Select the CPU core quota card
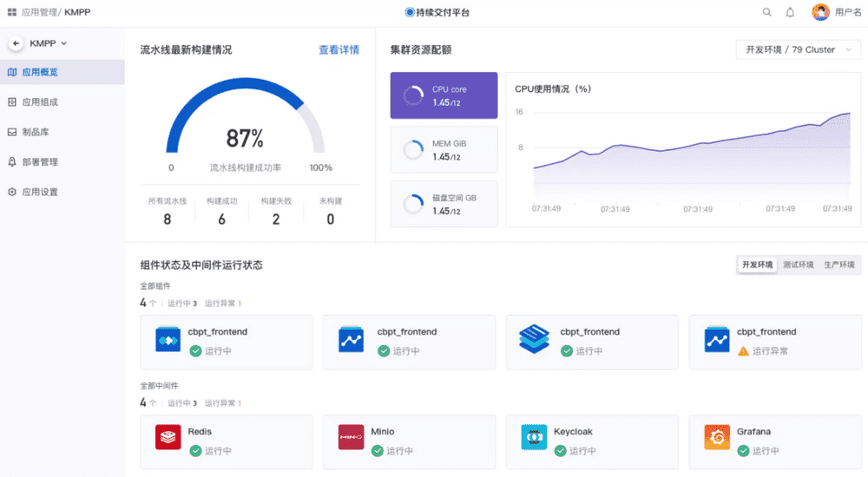868x477 pixels. pyautogui.click(x=444, y=95)
